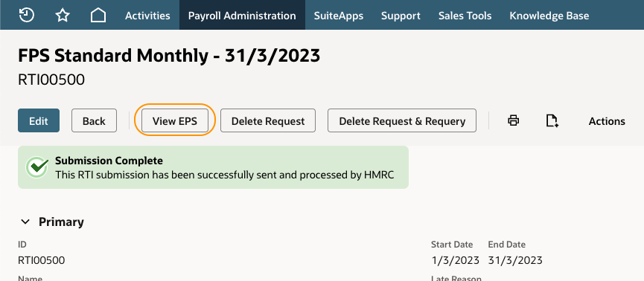This screenshot has height=281, width=644.
Task: Open the recent records history icon
Action: (x=27, y=16)
